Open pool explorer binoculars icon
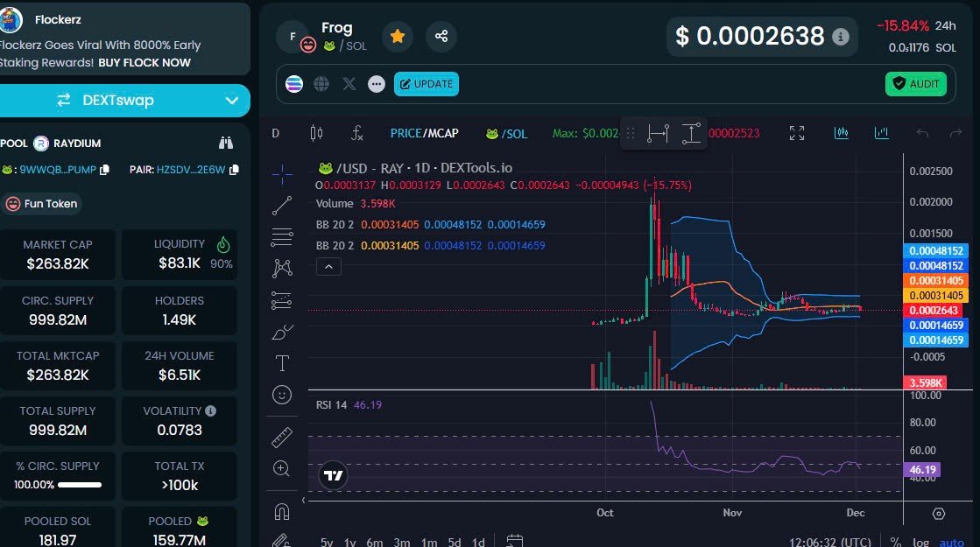Screen dimensions: 980x547 pos(226,143)
